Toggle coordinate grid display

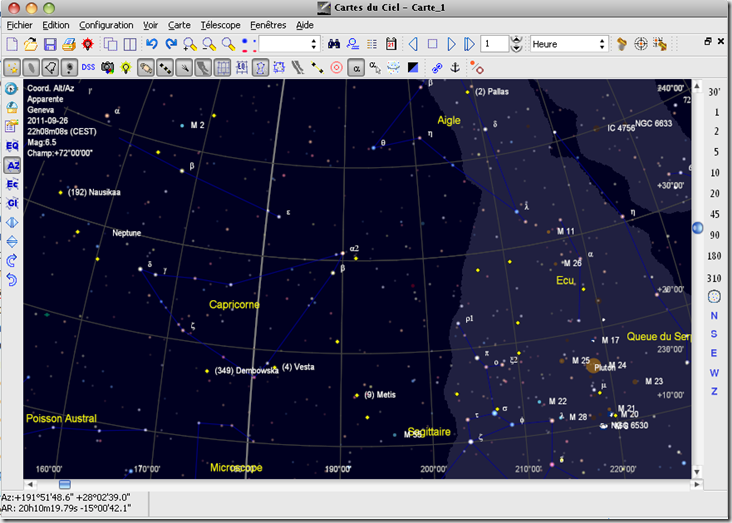(223, 68)
